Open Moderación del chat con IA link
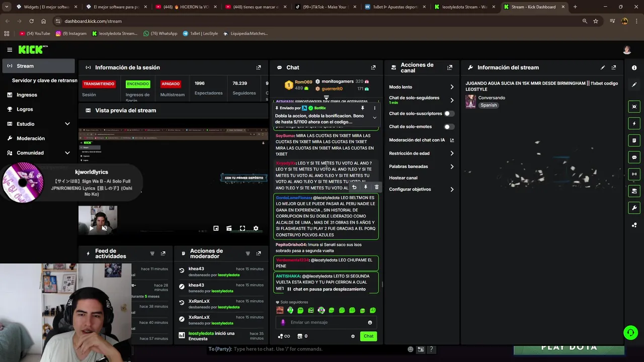The height and width of the screenshot is (362, 644). 422,140
